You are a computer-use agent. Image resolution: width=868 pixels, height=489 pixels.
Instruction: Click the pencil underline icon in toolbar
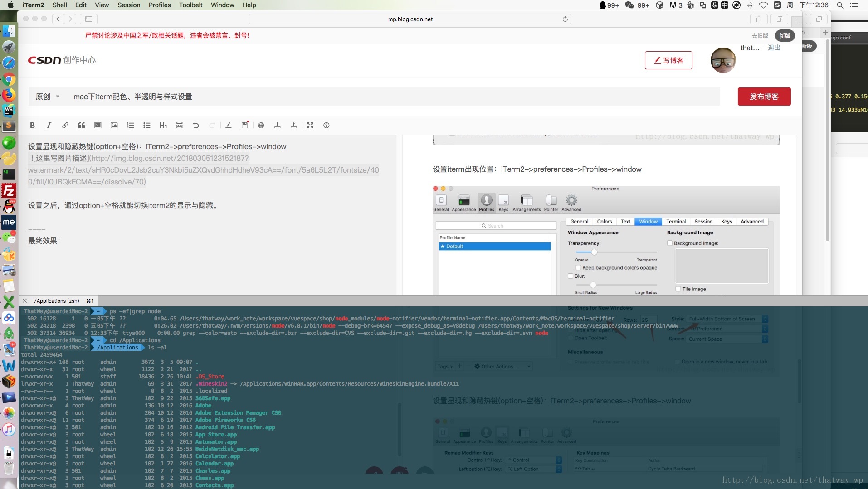(x=228, y=126)
